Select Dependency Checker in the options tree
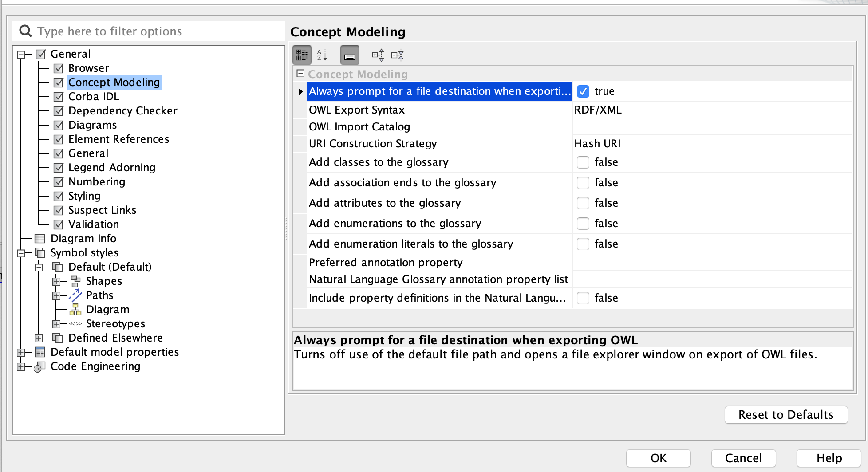 coord(122,111)
